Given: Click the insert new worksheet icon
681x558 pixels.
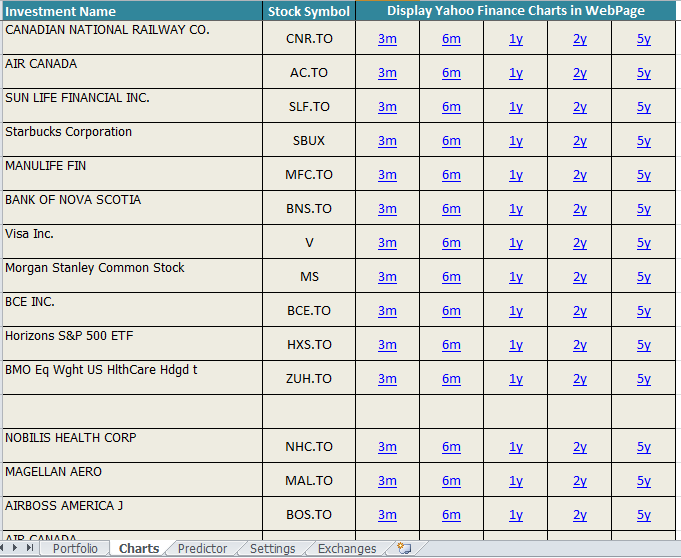Looking at the screenshot, I should coord(404,548).
